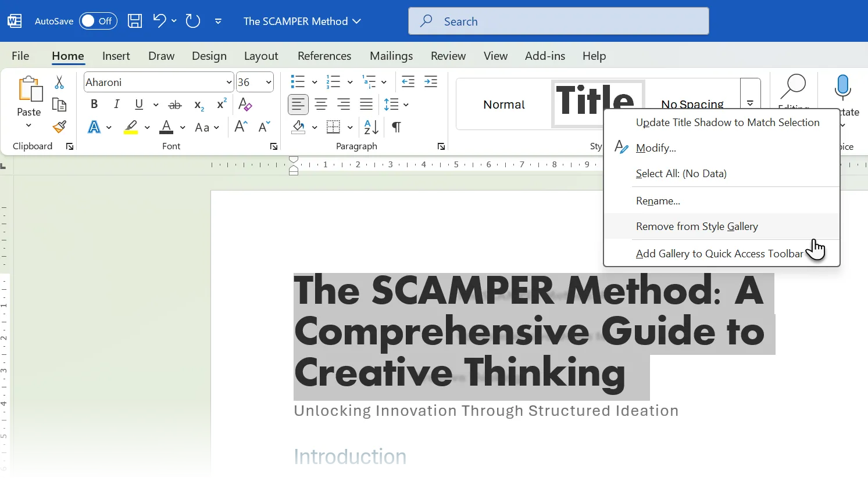Choose Remove from Style Gallery
This screenshot has width=868, height=478.
pyautogui.click(x=722, y=227)
